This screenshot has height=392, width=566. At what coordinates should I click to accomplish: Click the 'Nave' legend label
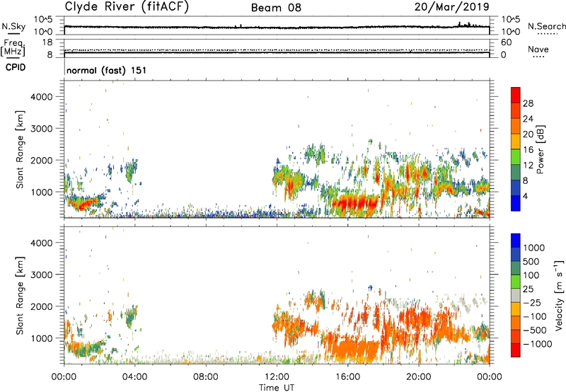(x=538, y=49)
